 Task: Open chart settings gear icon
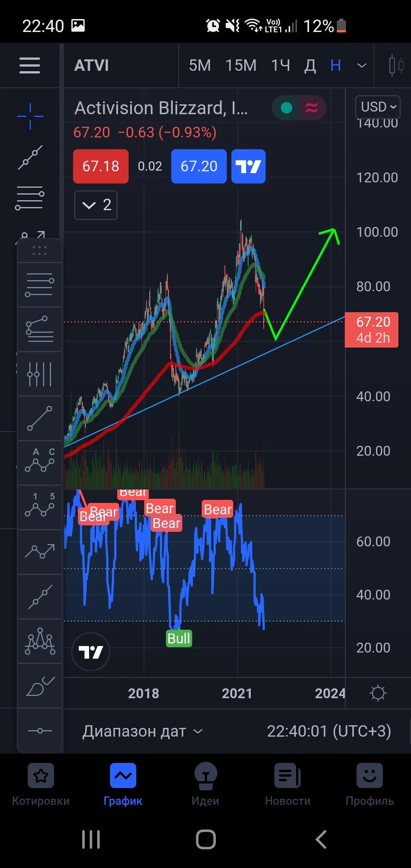point(378,693)
